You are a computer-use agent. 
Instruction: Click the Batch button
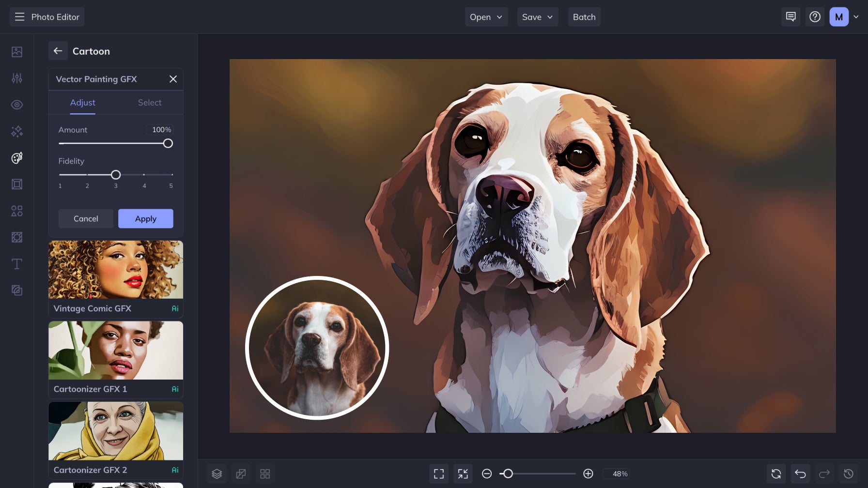pos(584,16)
